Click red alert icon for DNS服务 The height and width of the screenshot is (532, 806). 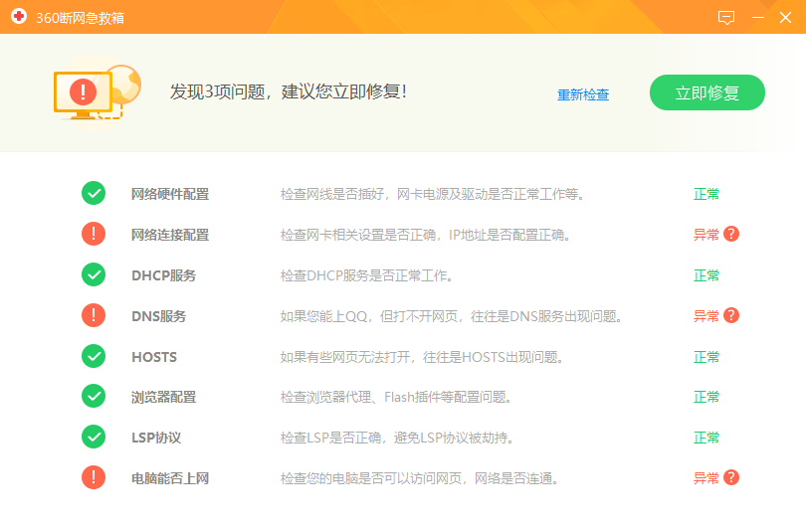[94, 315]
